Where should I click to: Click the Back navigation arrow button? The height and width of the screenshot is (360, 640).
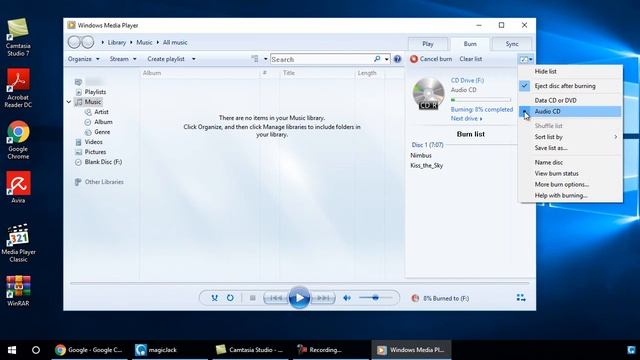[x=74, y=42]
